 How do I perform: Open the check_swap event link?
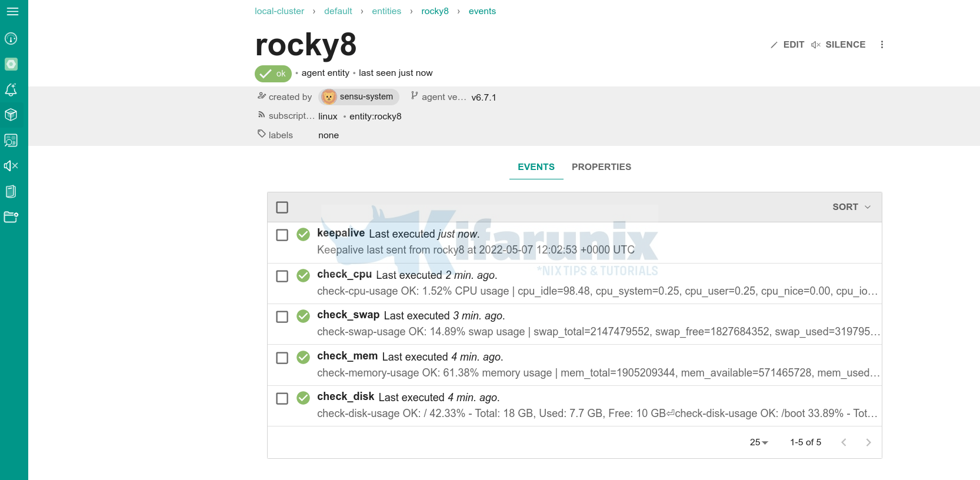coord(348,315)
